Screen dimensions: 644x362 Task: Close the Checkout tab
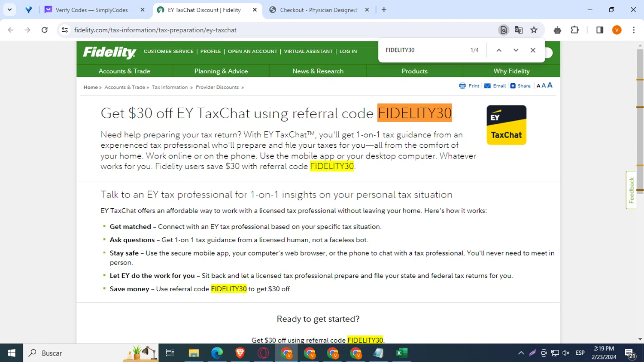pos(367,10)
